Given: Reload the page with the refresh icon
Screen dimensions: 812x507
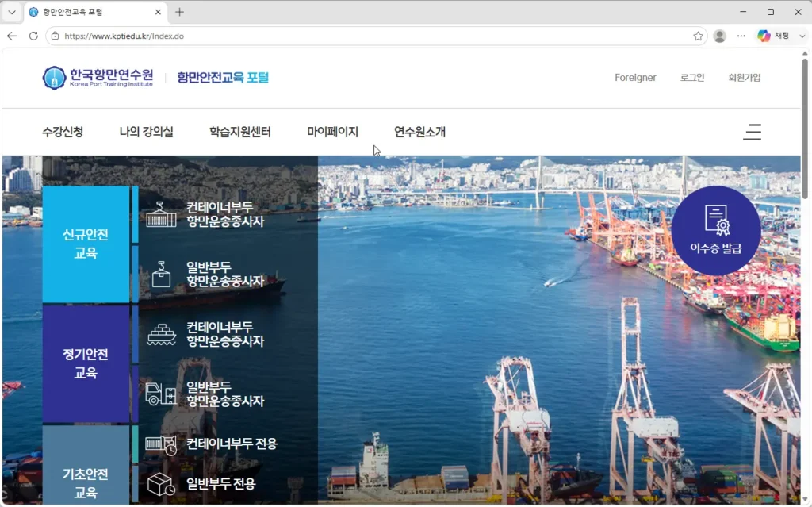Looking at the screenshot, I should pyautogui.click(x=33, y=36).
